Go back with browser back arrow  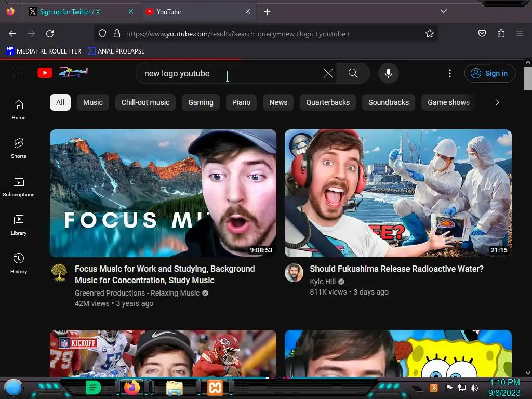coord(12,34)
